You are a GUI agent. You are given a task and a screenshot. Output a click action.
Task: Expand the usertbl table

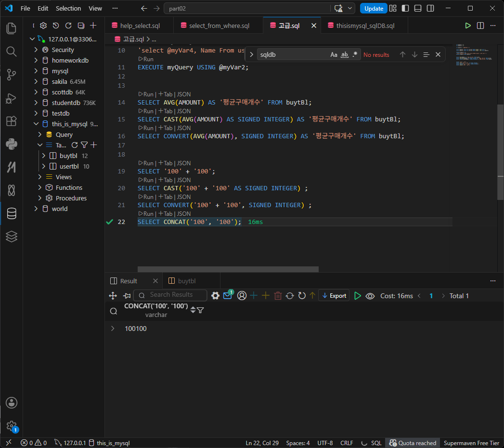pyautogui.click(x=44, y=166)
